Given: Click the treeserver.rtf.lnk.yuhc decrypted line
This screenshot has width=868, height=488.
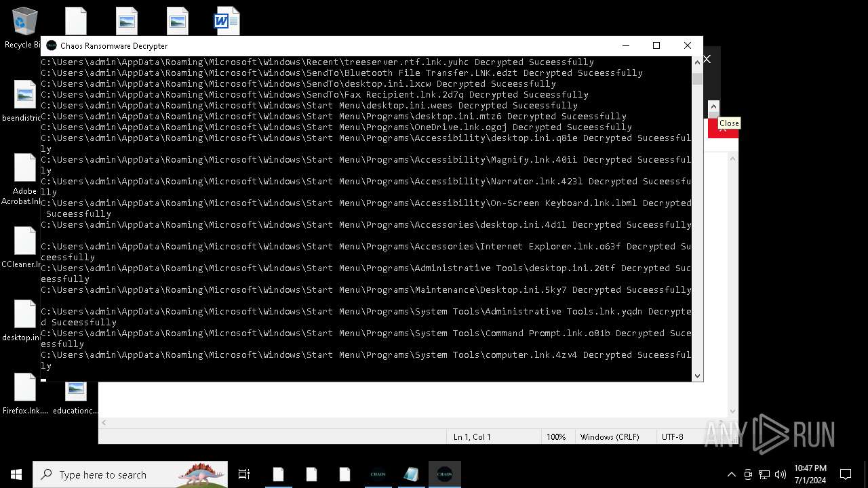Looking at the screenshot, I should (x=317, y=62).
